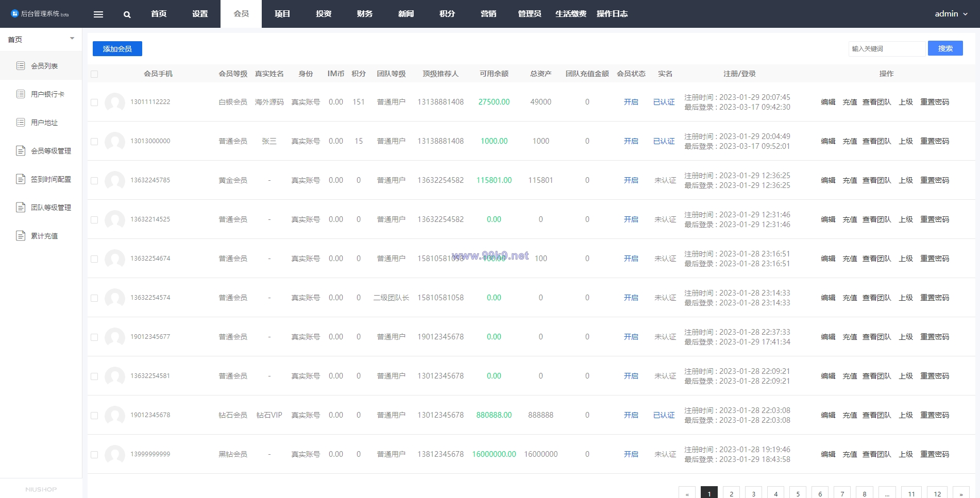Open the 生活缴费 navigation tab
The width and height of the screenshot is (980, 498).
tap(571, 14)
